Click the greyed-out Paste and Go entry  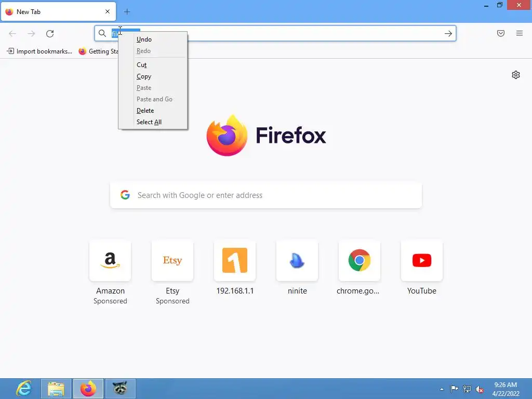pos(153,99)
